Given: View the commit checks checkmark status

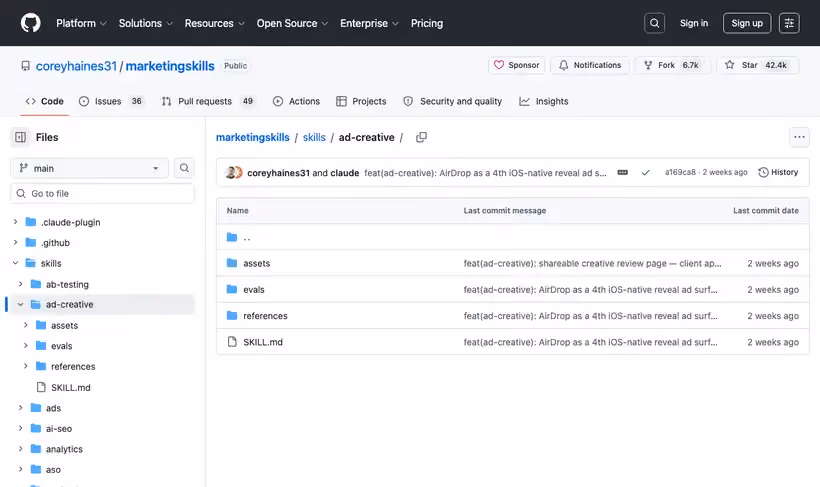Looking at the screenshot, I should (645, 172).
